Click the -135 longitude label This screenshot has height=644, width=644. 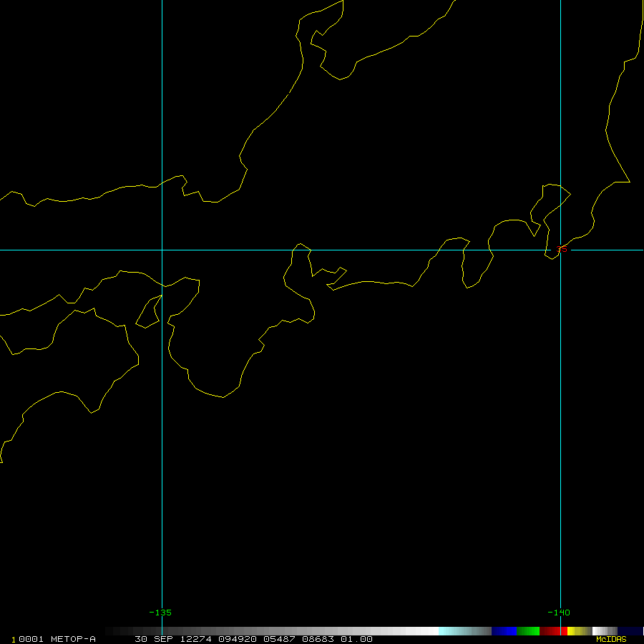[160, 613]
